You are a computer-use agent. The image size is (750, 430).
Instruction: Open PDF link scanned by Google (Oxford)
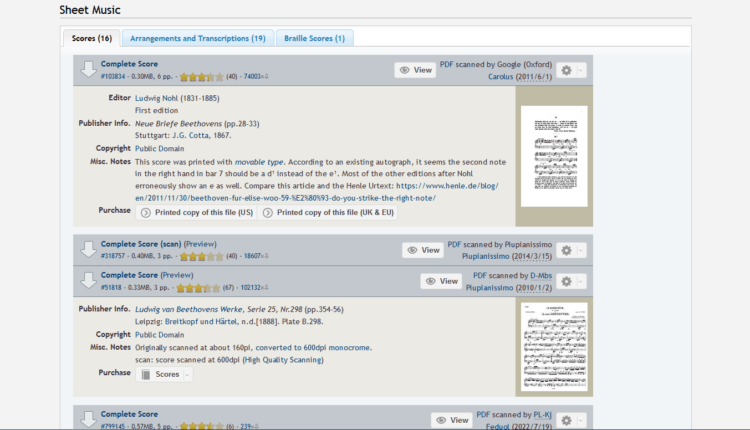tap(446, 64)
